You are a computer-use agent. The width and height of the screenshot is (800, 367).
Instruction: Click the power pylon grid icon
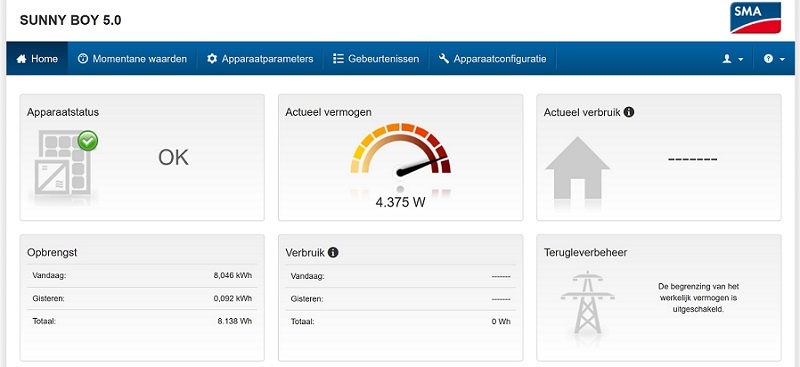[x=587, y=303]
